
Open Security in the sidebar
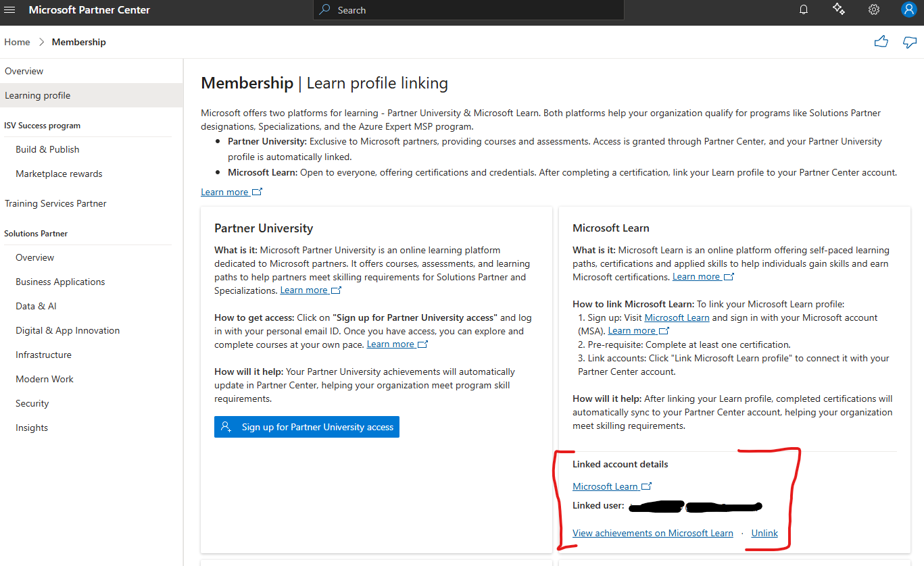pos(32,403)
